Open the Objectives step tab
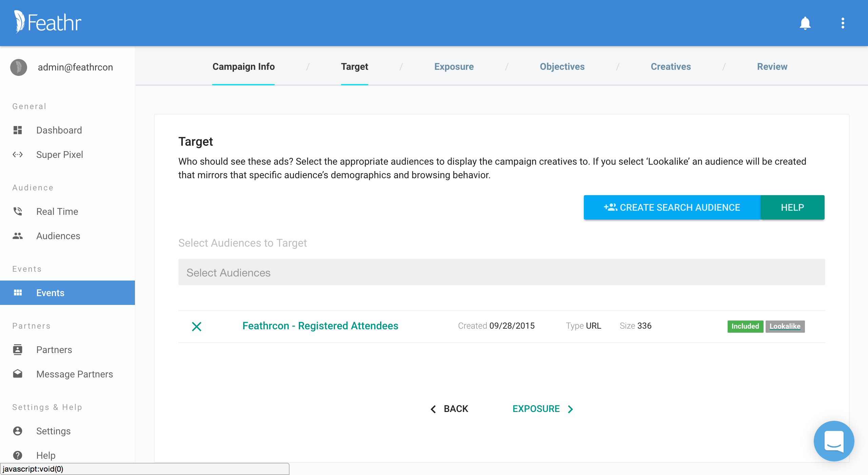 pyautogui.click(x=562, y=66)
